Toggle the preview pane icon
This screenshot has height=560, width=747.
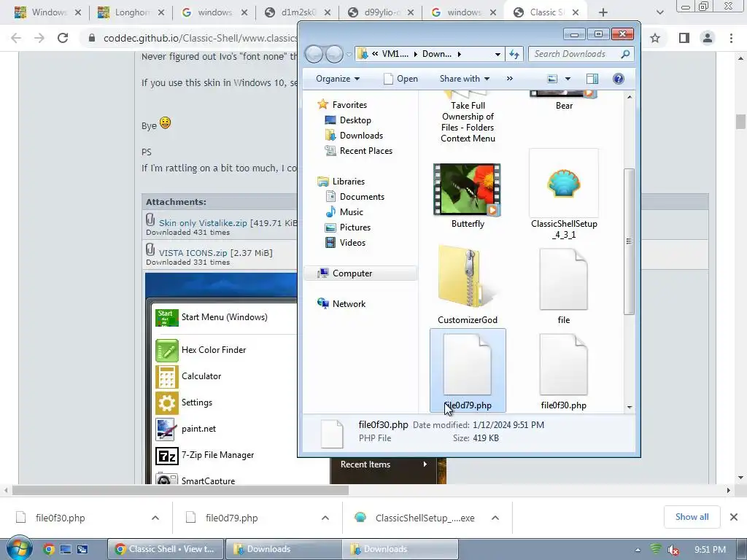coord(592,79)
